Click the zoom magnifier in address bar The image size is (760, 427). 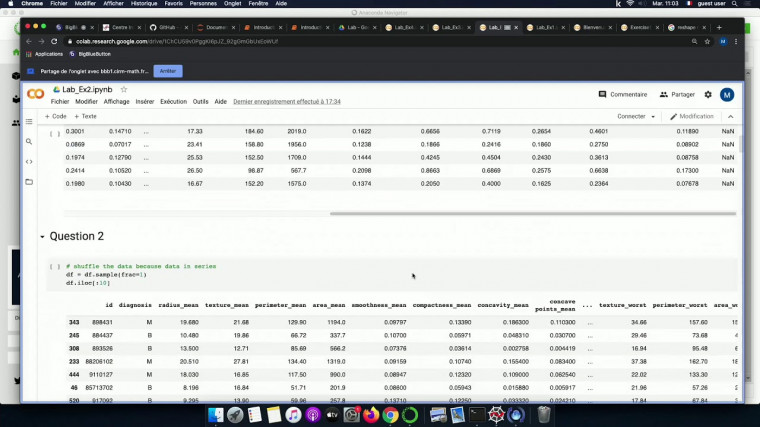click(x=695, y=42)
